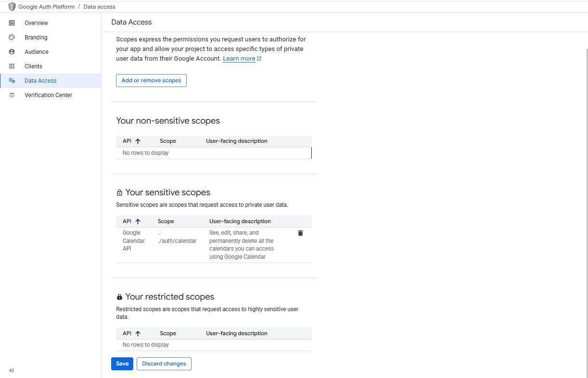588x378 pixels.
Task: Click Discard changes button
Action: click(x=164, y=364)
